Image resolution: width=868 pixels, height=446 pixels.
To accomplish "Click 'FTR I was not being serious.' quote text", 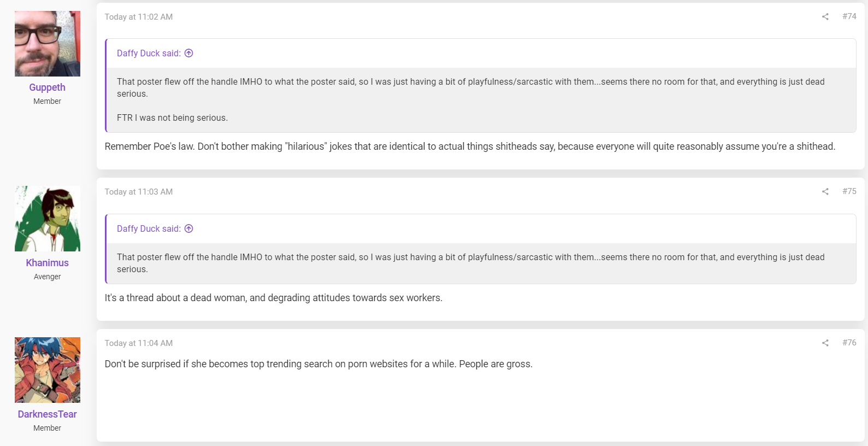I will [x=172, y=118].
